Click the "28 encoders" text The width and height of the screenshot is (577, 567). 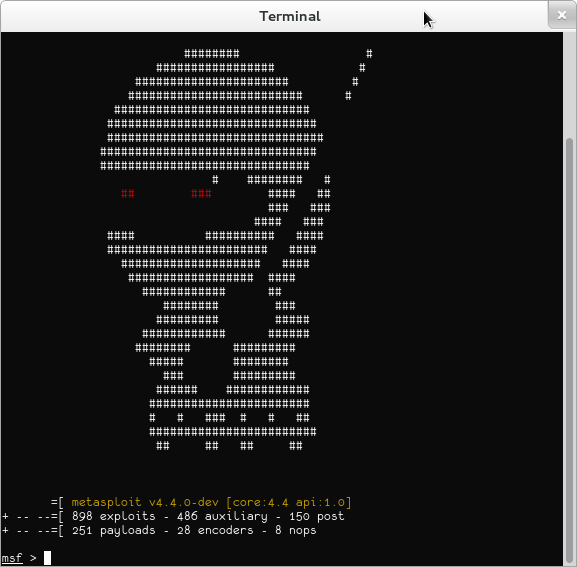click(x=215, y=530)
